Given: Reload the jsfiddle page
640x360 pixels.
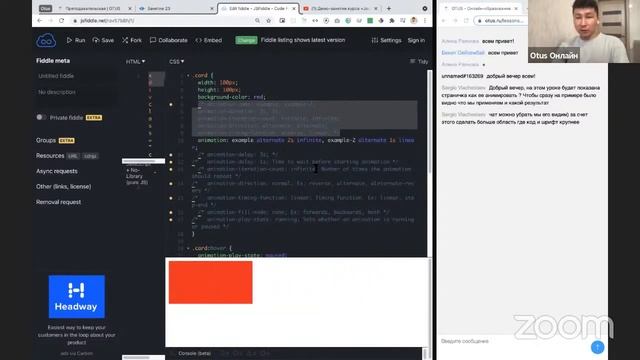Looking at the screenshot, I should pyautogui.click(x=61, y=20).
